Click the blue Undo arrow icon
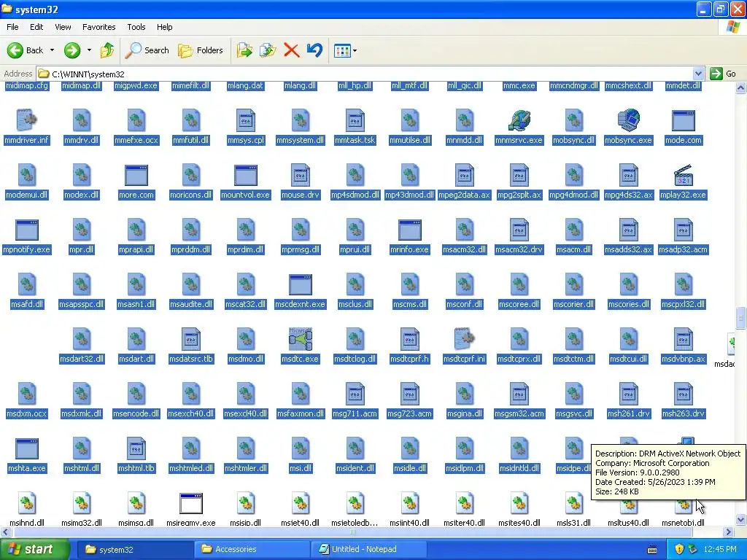The width and height of the screenshot is (747, 560). (x=314, y=50)
